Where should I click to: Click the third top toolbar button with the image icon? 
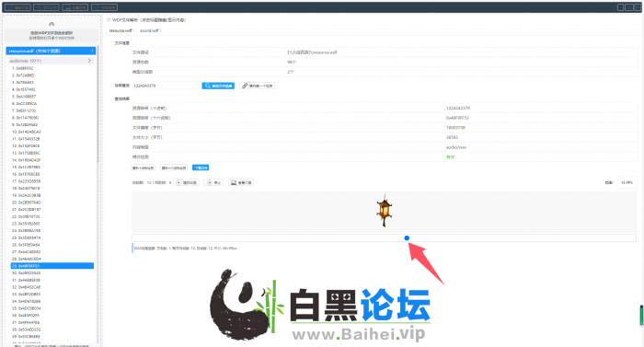pos(75,7)
